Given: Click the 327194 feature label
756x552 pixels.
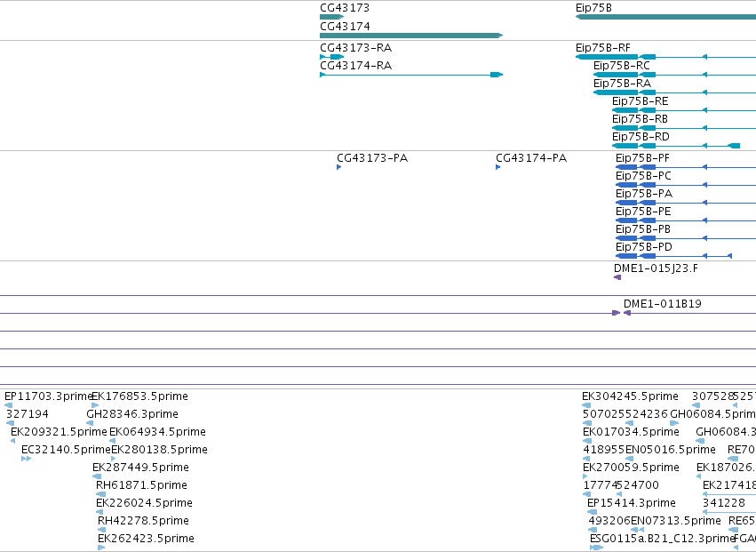Looking at the screenshot, I should click(x=28, y=414).
